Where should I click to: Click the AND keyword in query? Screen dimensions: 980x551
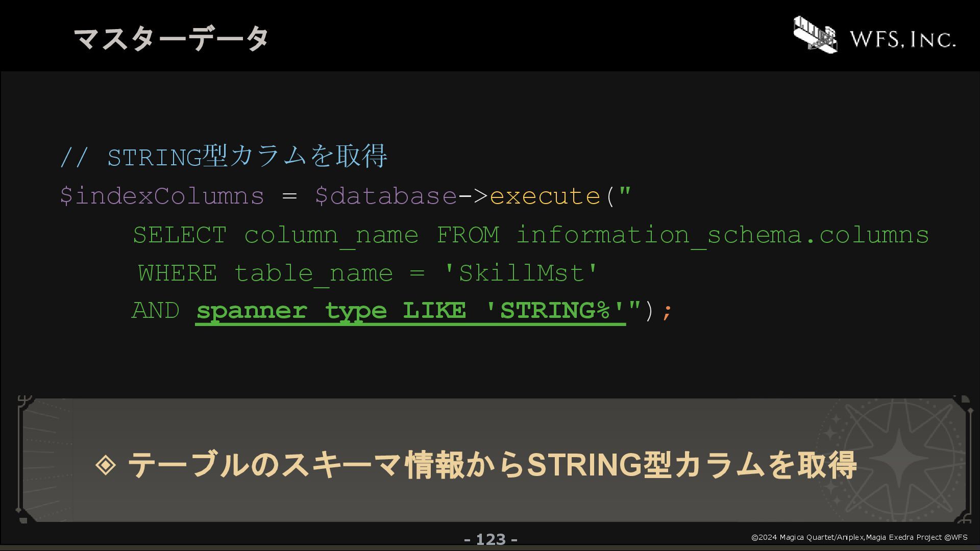(156, 310)
